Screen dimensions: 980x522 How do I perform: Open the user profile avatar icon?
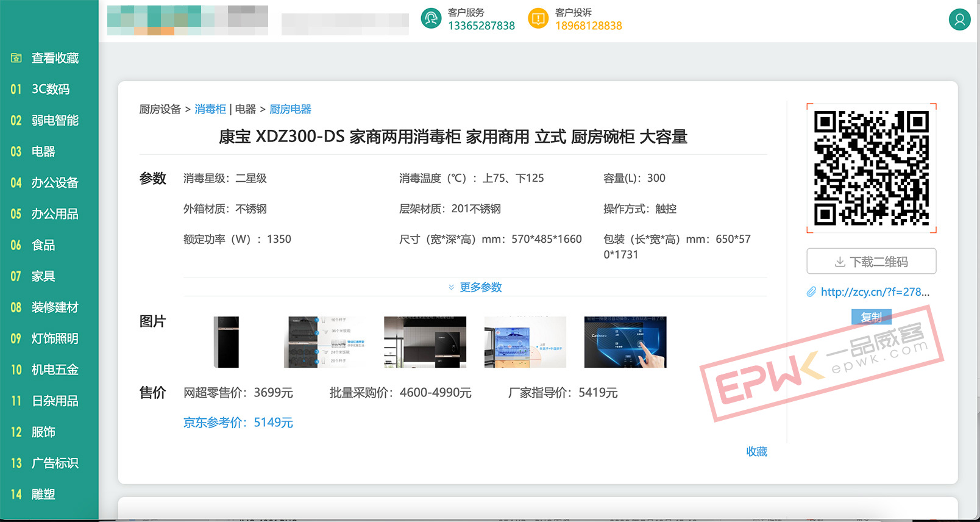(x=959, y=20)
